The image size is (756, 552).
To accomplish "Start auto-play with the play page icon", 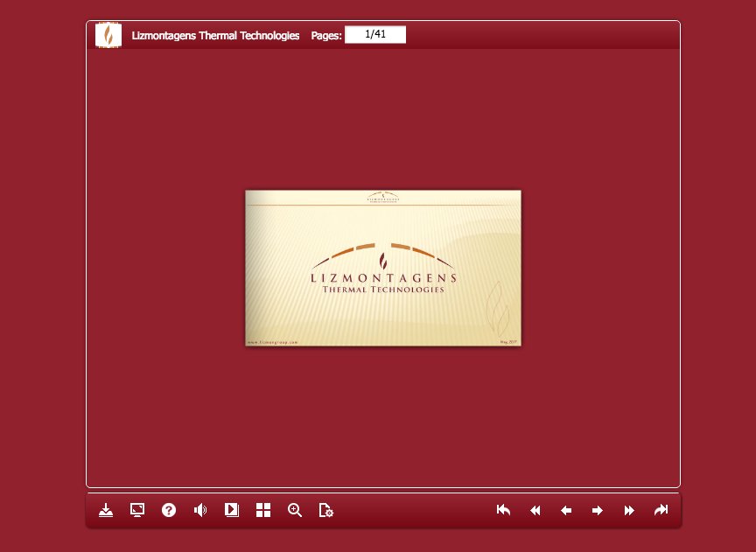I will click(x=231, y=510).
